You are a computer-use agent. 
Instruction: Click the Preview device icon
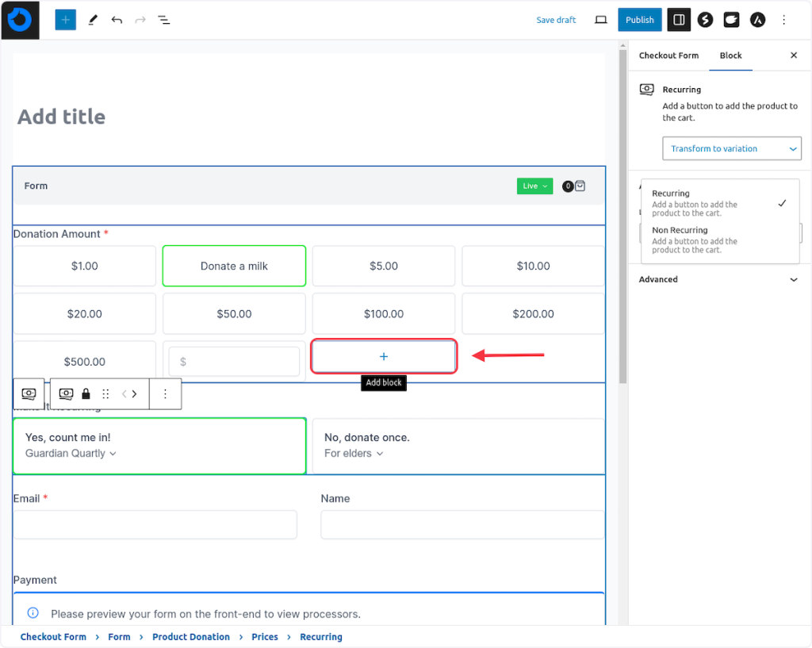coord(601,20)
